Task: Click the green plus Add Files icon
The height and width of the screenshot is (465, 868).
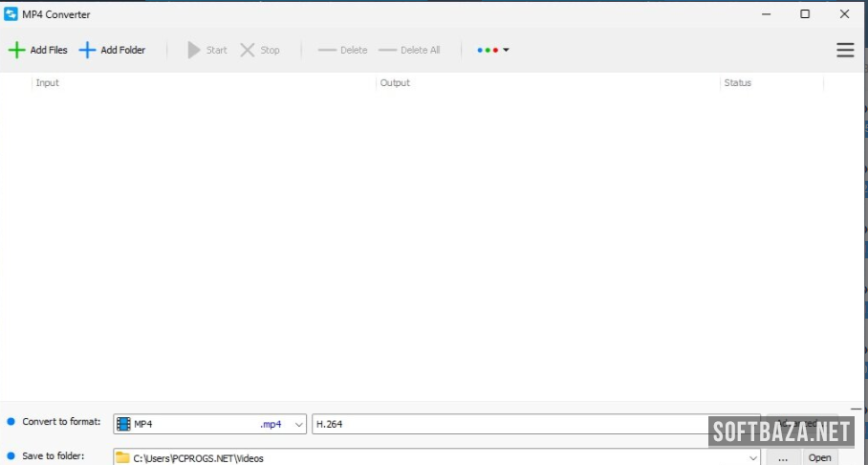Action: pyautogui.click(x=16, y=50)
